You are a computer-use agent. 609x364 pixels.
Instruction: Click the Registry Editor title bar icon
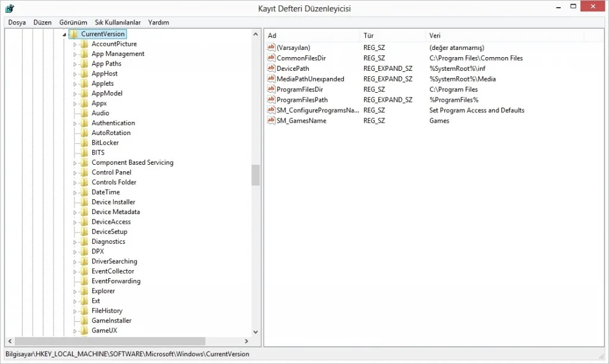10,8
